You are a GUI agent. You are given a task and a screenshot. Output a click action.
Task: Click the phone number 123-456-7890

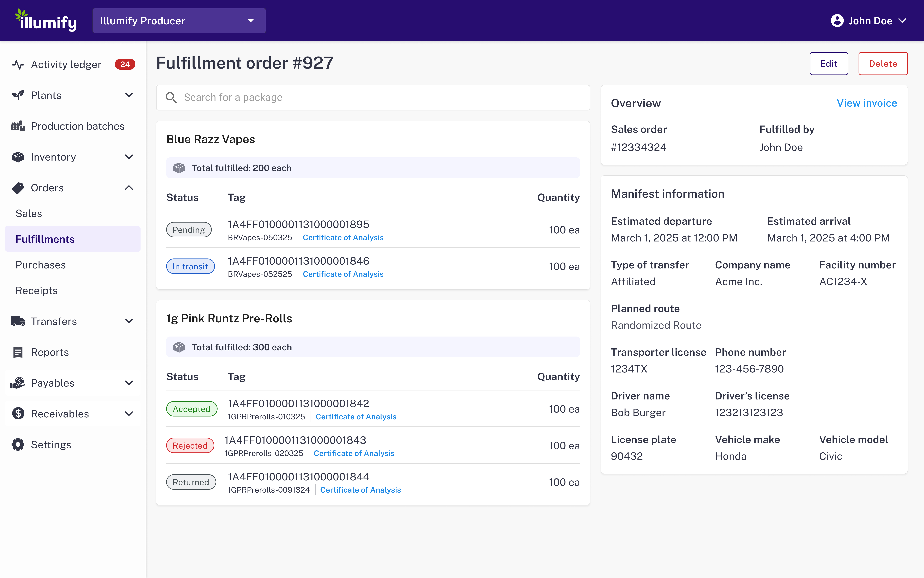pos(749,369)
